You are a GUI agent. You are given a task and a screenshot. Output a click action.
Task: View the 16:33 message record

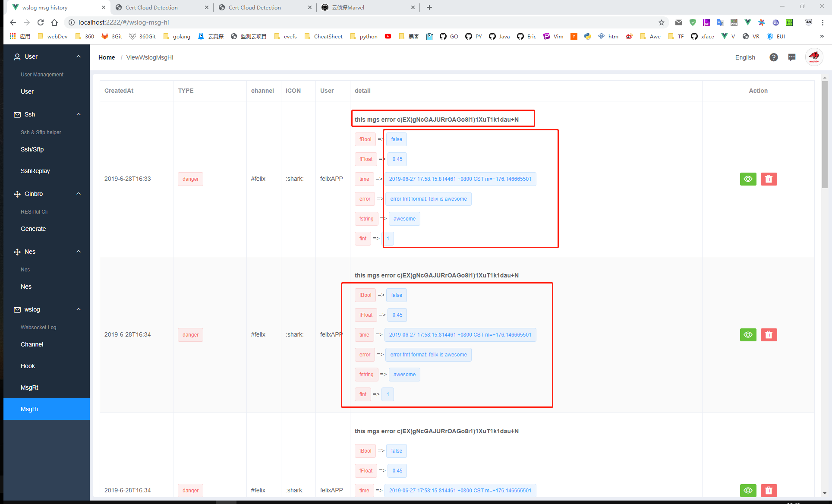[748, 179]
